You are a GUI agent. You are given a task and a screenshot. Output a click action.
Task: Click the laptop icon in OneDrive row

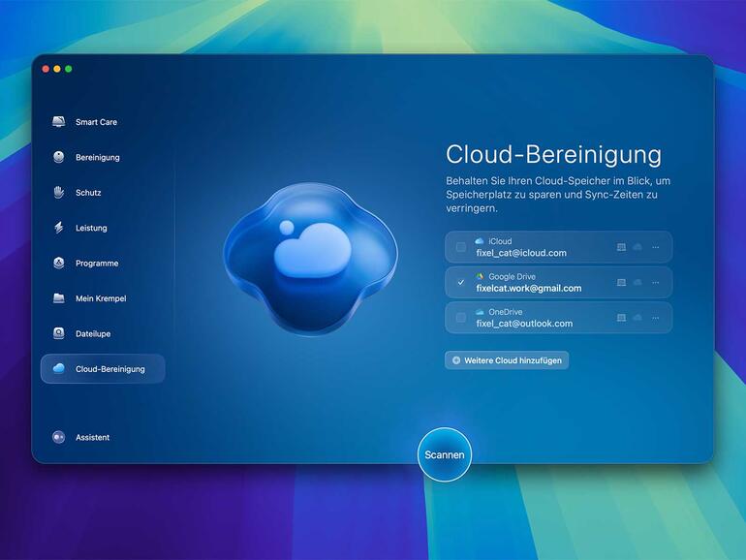(621, 318)
